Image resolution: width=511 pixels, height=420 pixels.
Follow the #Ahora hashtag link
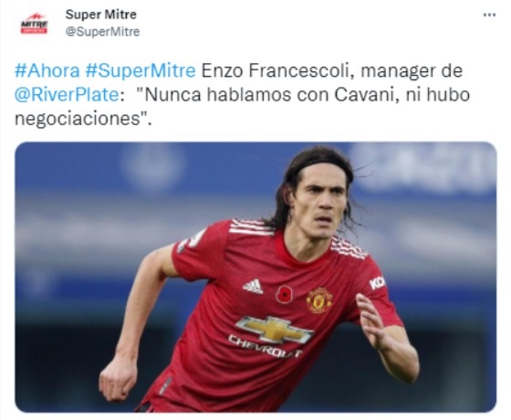47,71
